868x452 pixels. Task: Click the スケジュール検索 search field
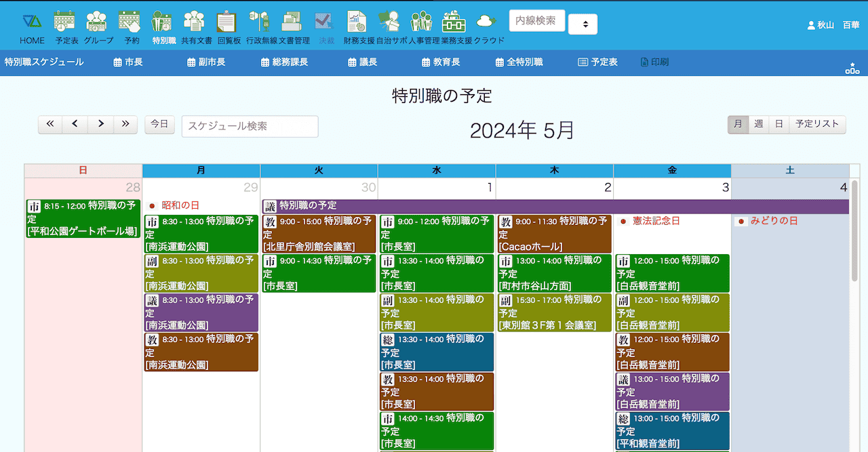coord(250,126)
